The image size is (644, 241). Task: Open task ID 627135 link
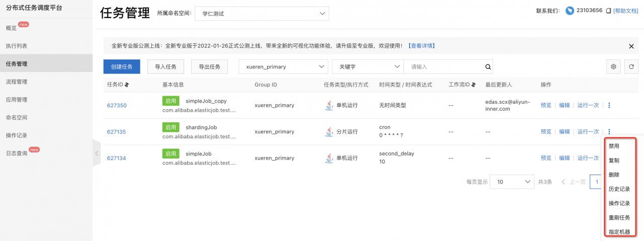117,132
